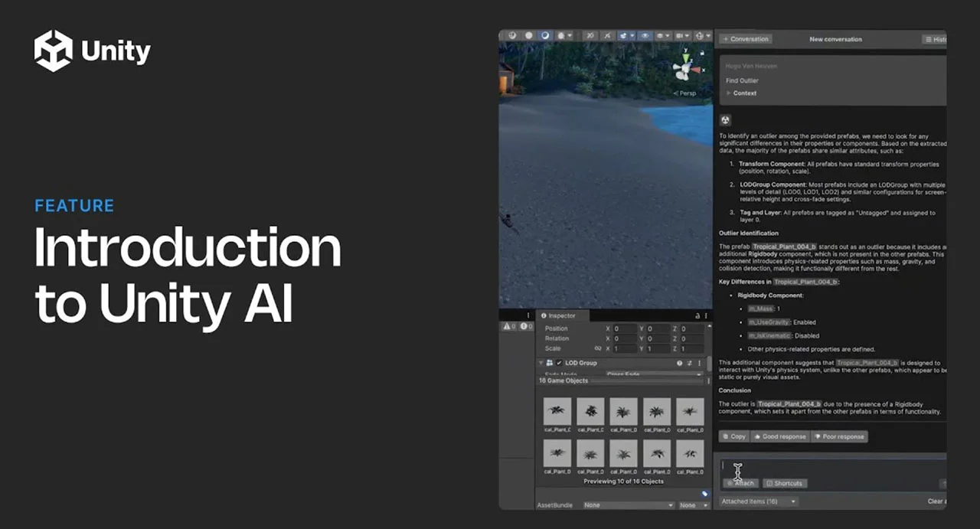Select the first tropical plant thumbnail
The image size is (980, 529).
[x=557, y=412]
